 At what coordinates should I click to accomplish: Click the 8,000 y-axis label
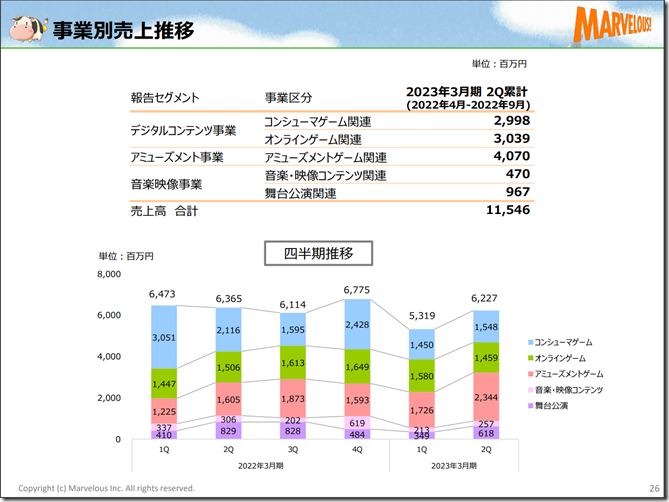(109, 274)
